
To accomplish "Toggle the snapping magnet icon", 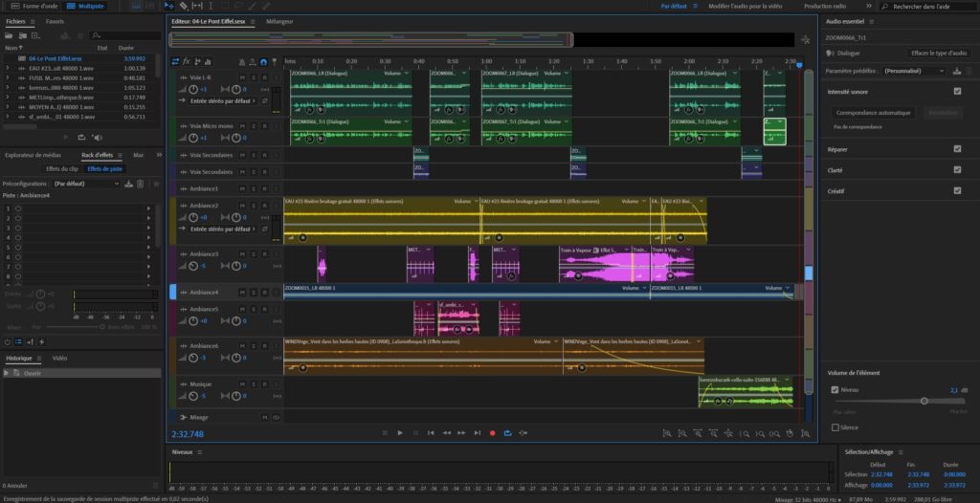I will [x=264, y=62].
